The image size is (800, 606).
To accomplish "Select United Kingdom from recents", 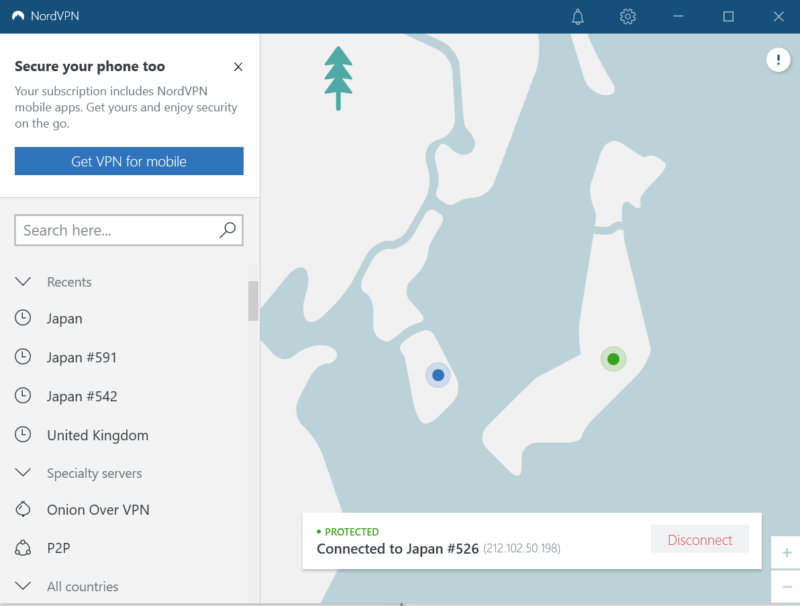I will tap(98, 435).
